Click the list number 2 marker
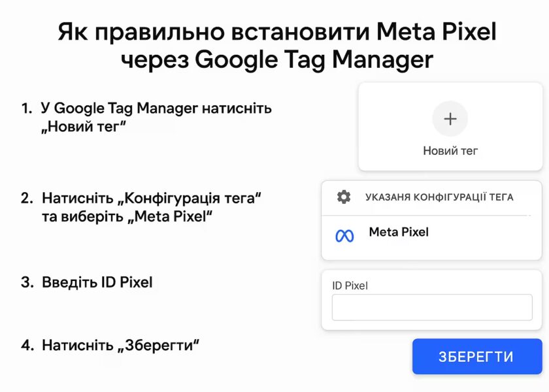Screen dimensions: 549x392 click(27, 198)
